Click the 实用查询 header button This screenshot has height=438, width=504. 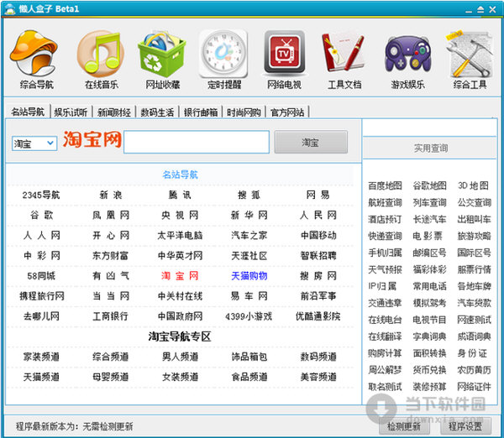pyautogui.click(x=430, y=148)
